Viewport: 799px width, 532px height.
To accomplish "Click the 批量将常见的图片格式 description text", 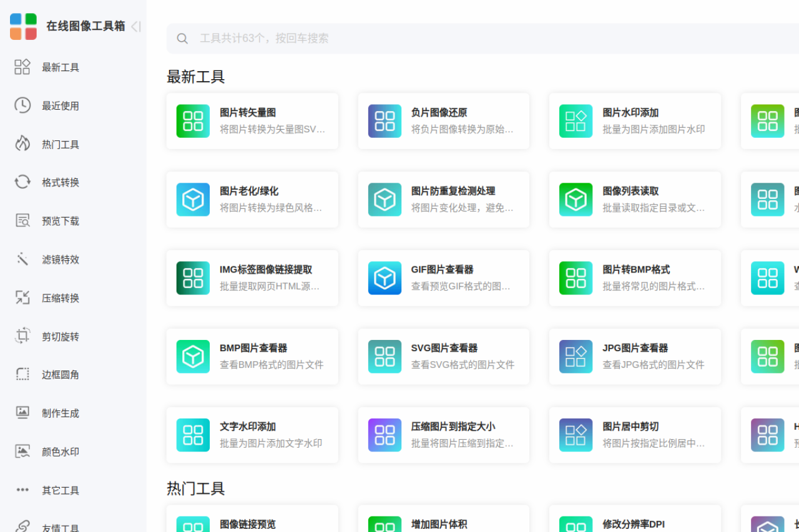I will (x=654, y=286).
